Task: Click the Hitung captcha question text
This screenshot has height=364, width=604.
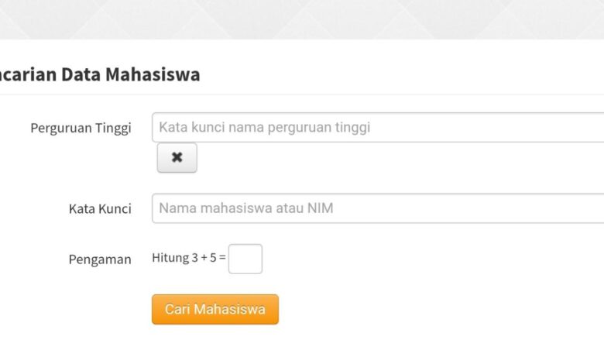Action: tap(189, 258)
